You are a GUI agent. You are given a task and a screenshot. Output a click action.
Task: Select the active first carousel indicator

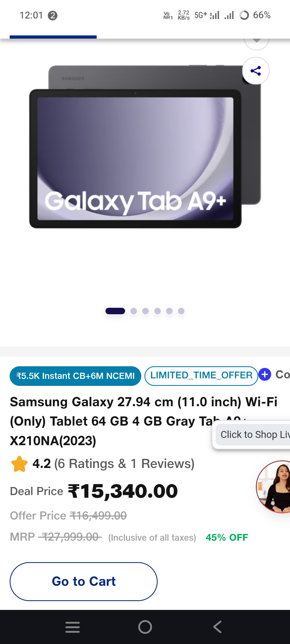pos(115,311)
